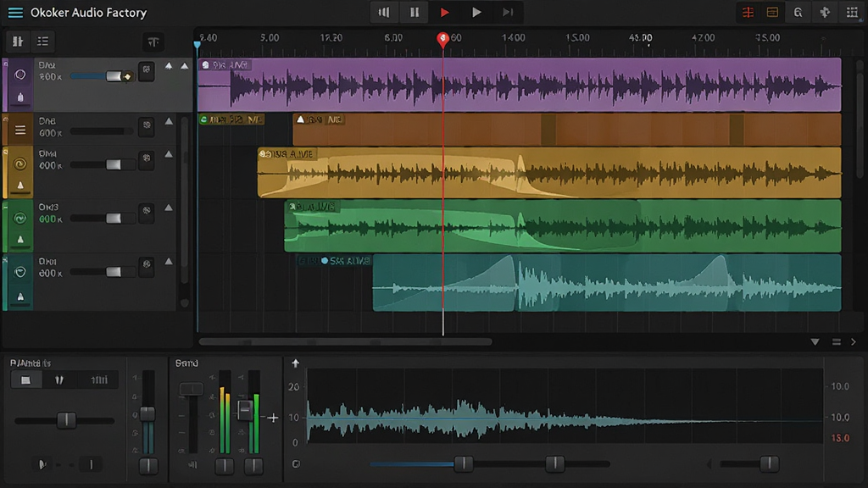Click the orange track's lines icon
The width and height of the screenshot is (868, 488).
point(20,130)
